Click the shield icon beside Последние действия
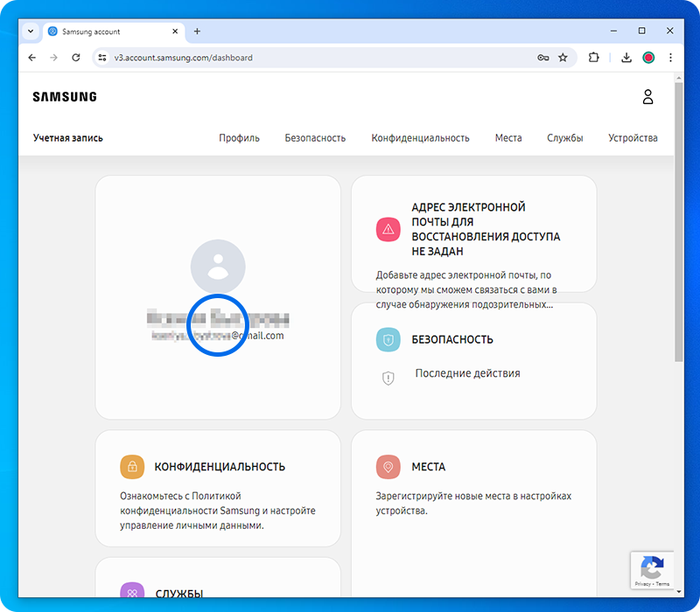Image resolution: width=700 pixels, height=612 pixels. point(388,379)
